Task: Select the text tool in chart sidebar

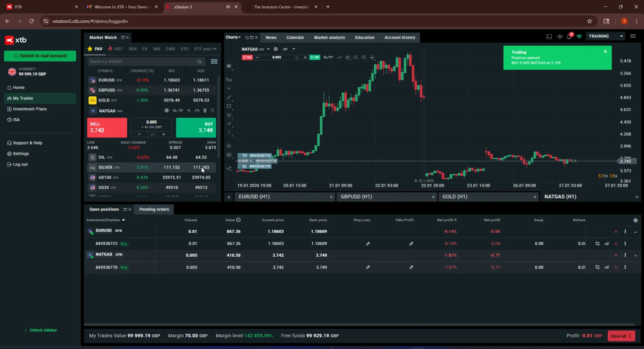Action: [x=229, y=132]
